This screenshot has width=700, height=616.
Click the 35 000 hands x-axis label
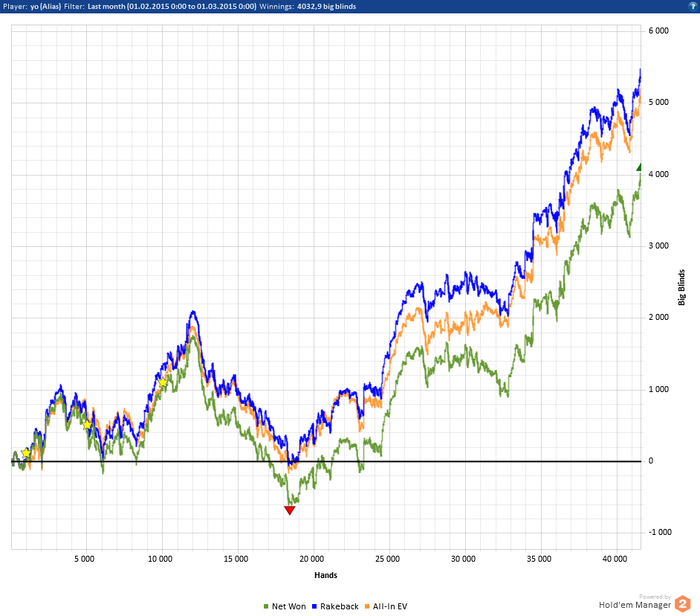[539, 559]
